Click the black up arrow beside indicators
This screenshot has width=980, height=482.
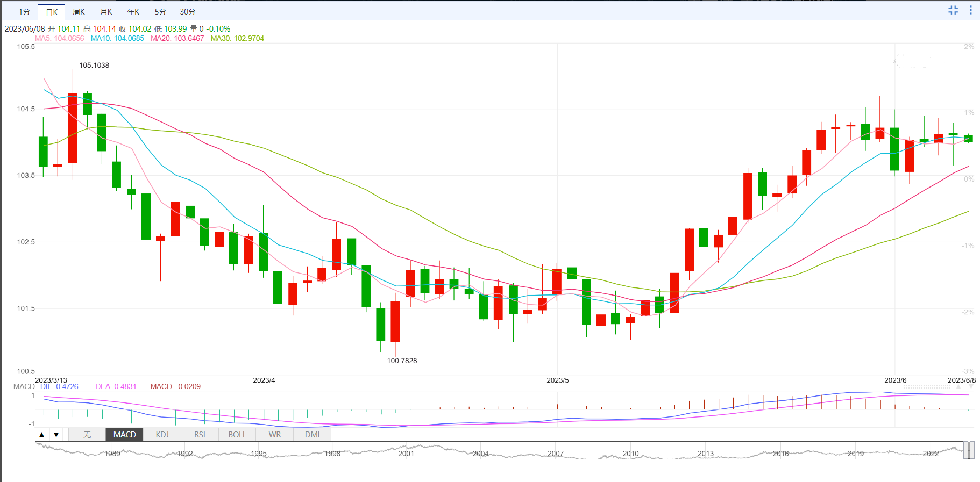(42, 435)
